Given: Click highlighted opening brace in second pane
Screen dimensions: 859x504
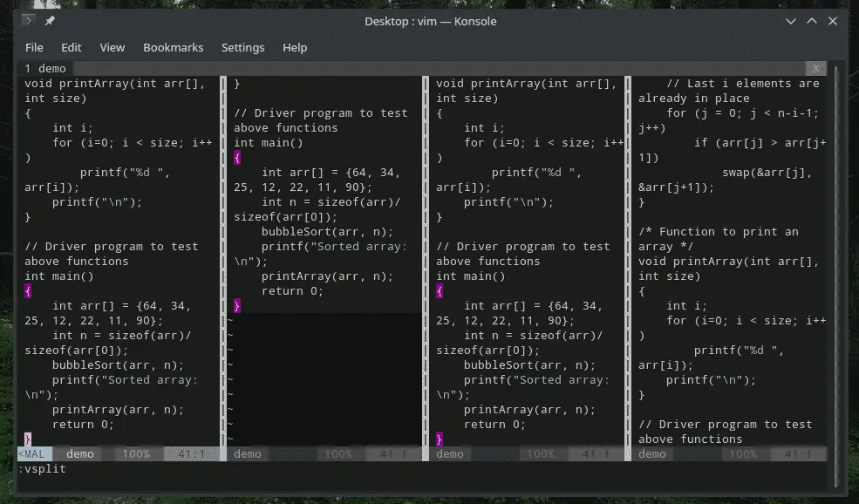Looking at the screenshot, I should (237, 158).
